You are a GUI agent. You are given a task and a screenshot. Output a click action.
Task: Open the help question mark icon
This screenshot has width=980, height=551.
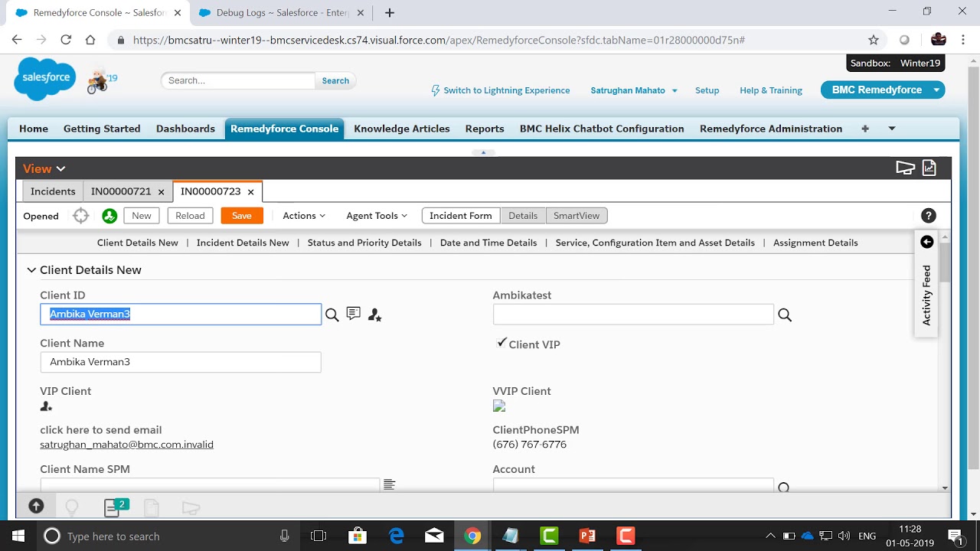929,216
